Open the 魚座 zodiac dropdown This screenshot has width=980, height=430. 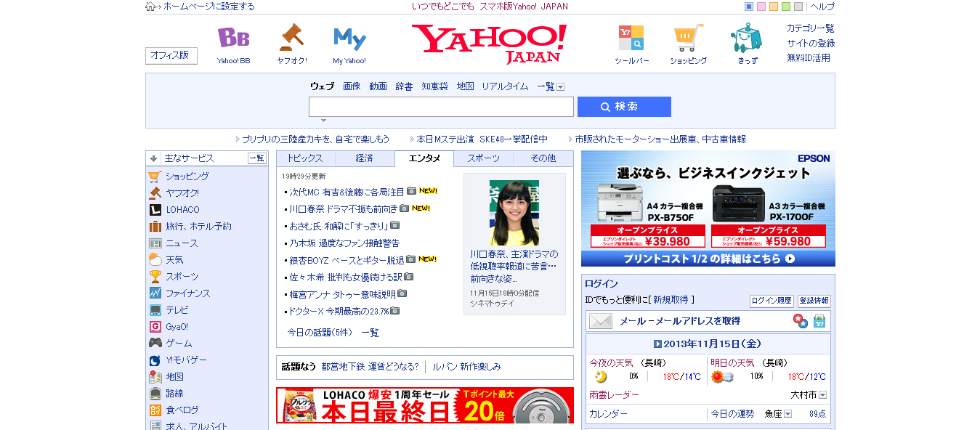(787, 414)
